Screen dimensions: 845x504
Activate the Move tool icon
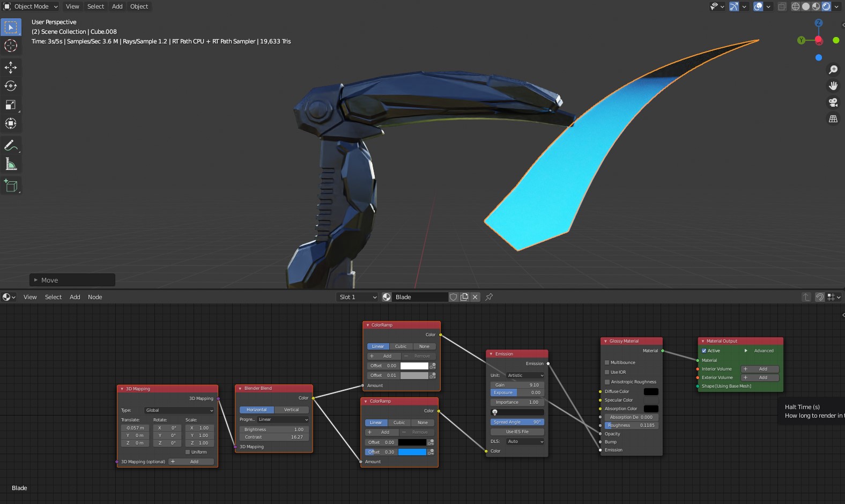(11, 67)
